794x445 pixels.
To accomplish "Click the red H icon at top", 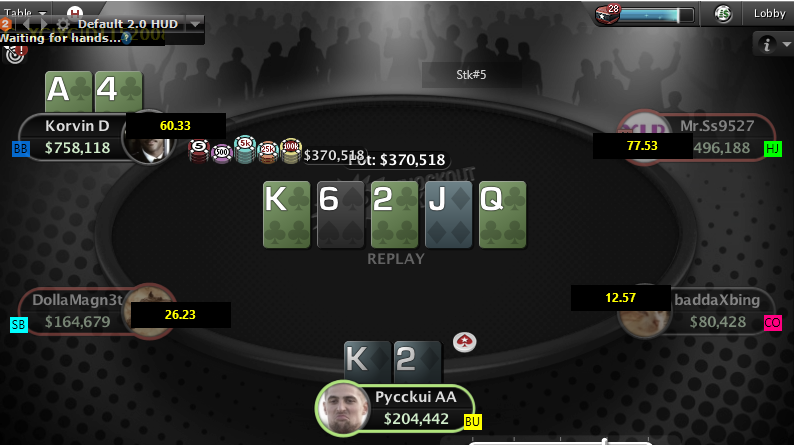I will pyautogui.click(x=74, y=11).
